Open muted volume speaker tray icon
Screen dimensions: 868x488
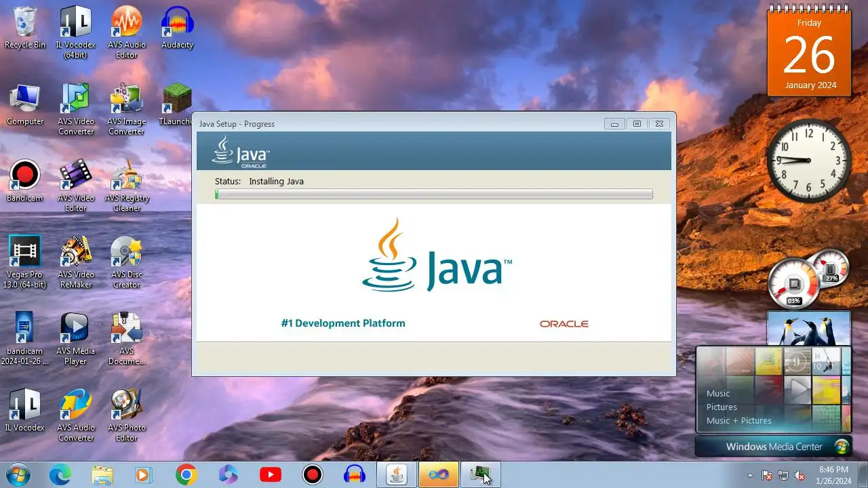(x=800, y=475)
